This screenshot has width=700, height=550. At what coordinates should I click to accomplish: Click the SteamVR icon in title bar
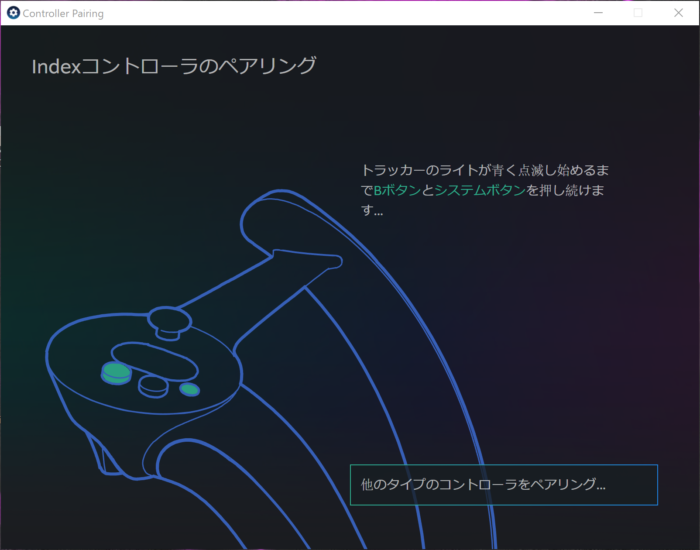[13, 13]
